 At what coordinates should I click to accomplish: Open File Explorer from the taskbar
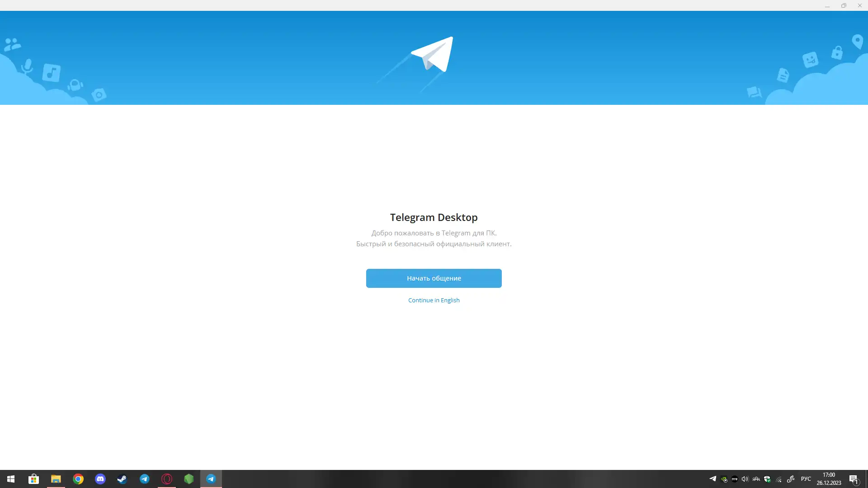(x=56, y=479)
